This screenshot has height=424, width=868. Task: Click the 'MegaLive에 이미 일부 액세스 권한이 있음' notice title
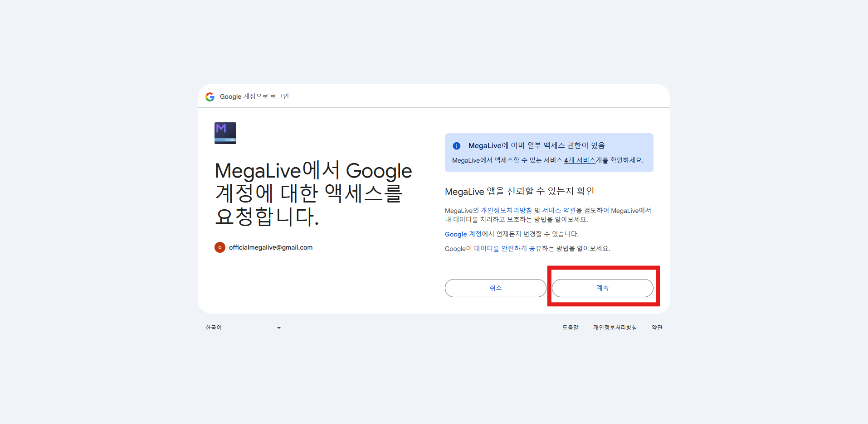pyautogui.click(x=536, y=145)
